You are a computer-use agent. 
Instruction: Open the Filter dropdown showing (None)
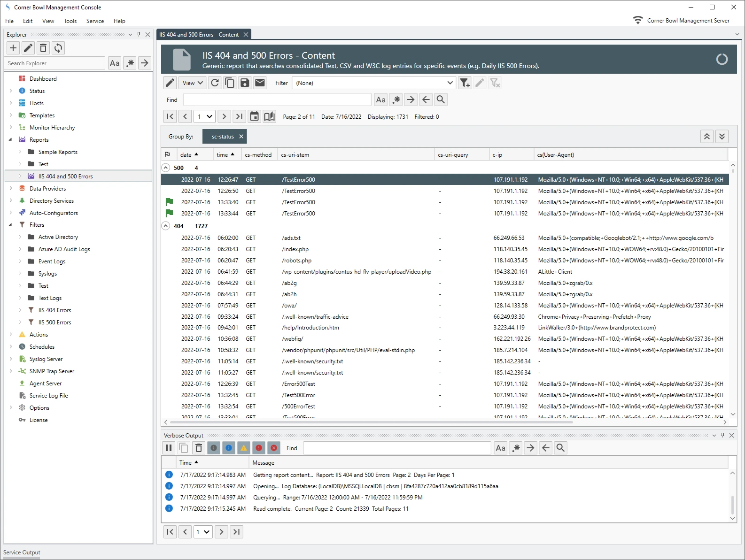coord(374,83)
